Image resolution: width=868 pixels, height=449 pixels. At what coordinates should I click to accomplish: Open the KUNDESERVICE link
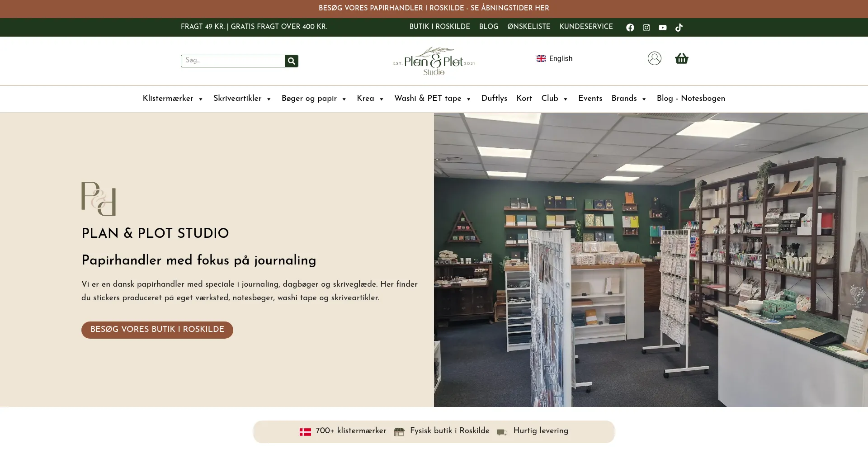click(x=586, y=27)
